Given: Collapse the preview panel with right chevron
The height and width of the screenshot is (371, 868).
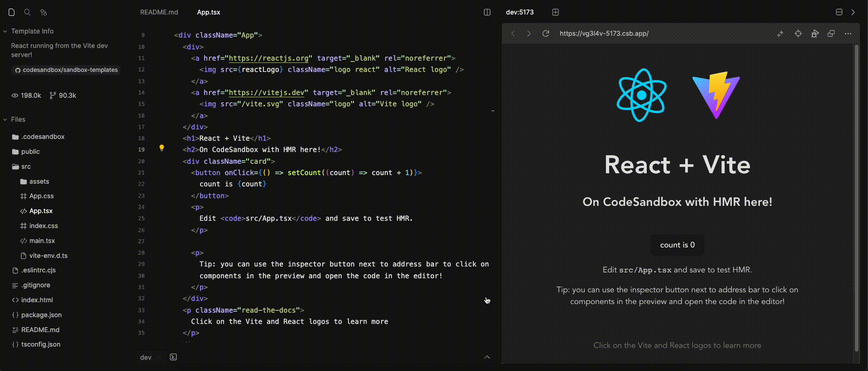Looking at the screenshot, I should [x=853, y=12].
